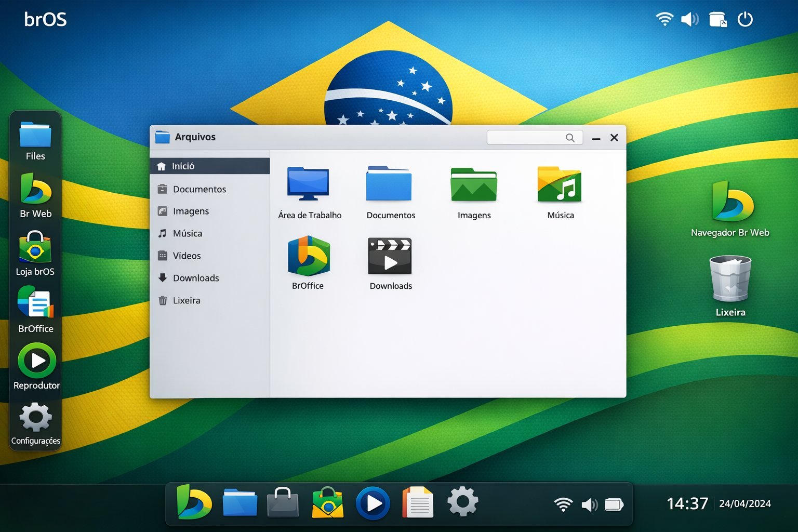798x532 pixels.
Task: Open Configurações from the sidebar dock
Action: [x=35, y=417]
